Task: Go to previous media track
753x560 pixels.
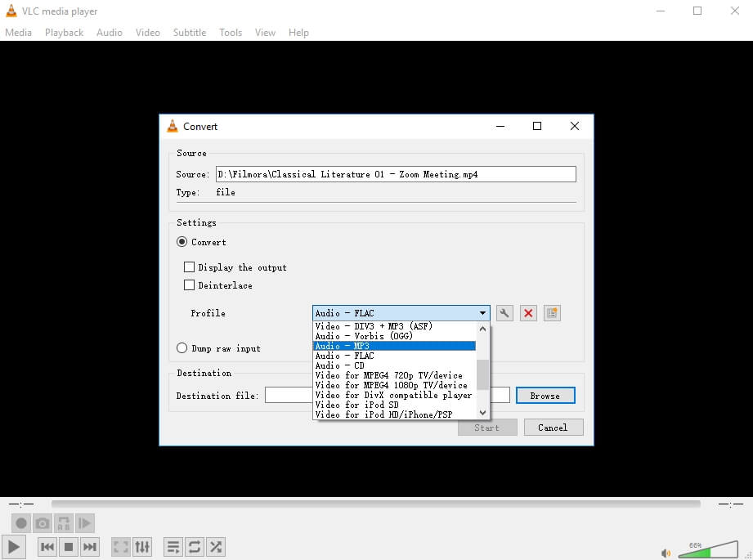Action: point(47,547)
